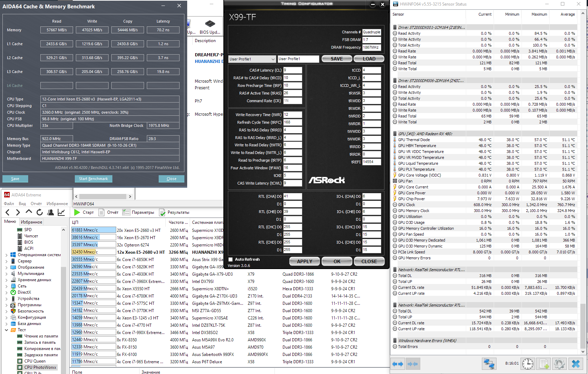Screen dimensions: 588x374
Task: Collapse the Тест tree node
Action: pos(6,330)
